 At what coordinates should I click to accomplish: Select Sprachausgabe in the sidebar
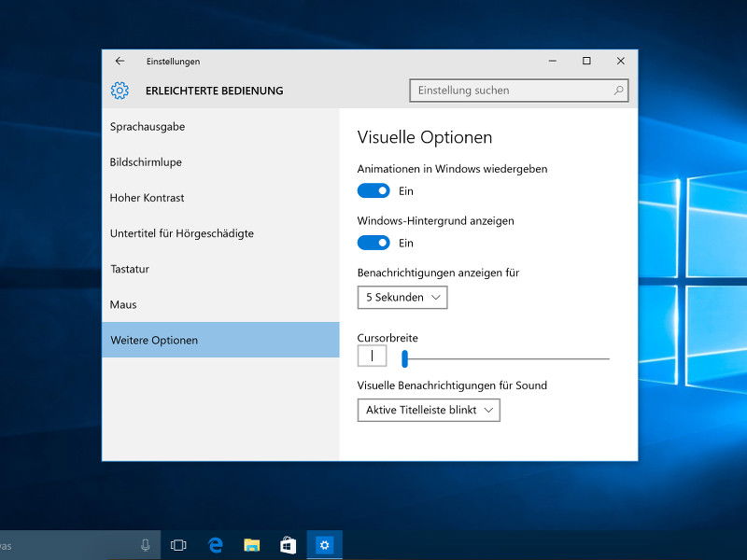coord(220,127)
